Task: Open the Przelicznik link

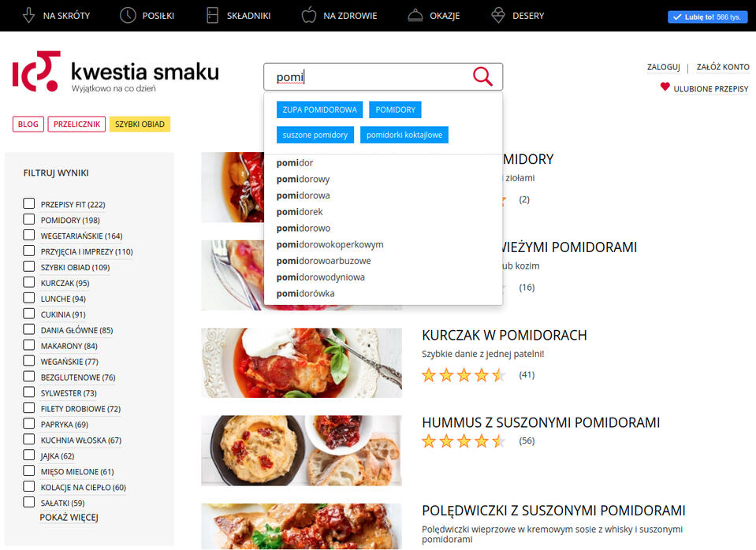Action: (x=76, y=124)
